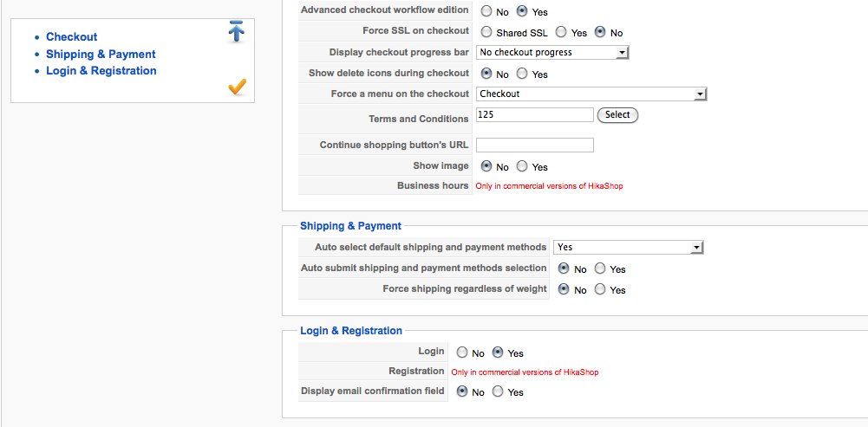Open the Checkout sidebar link
The height and width of the screenshot is (427, 868).
pyautogui.click(x=71, y=37)
